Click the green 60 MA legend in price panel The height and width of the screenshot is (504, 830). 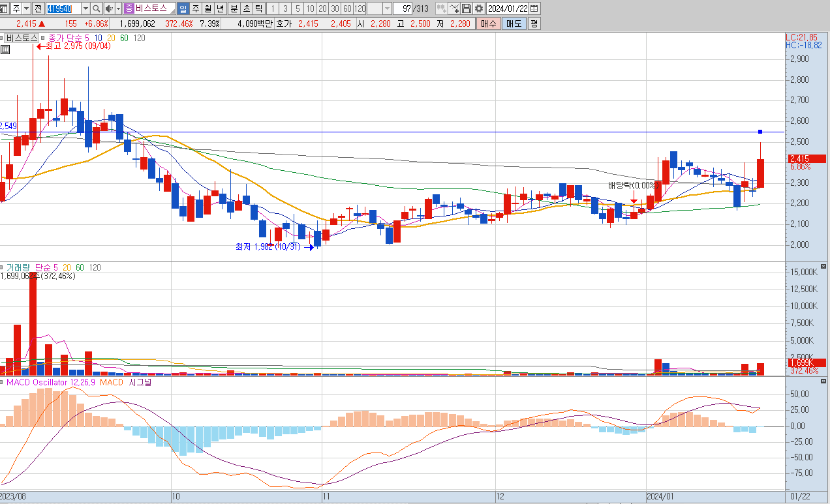pyautogui.click(x=124, y=38)
